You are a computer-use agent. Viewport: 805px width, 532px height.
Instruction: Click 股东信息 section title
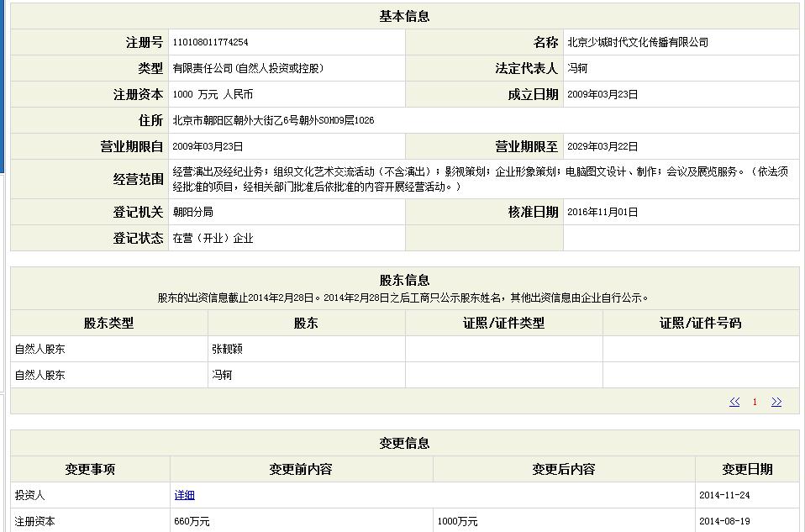pyautogui.click(x=404, y=281)
